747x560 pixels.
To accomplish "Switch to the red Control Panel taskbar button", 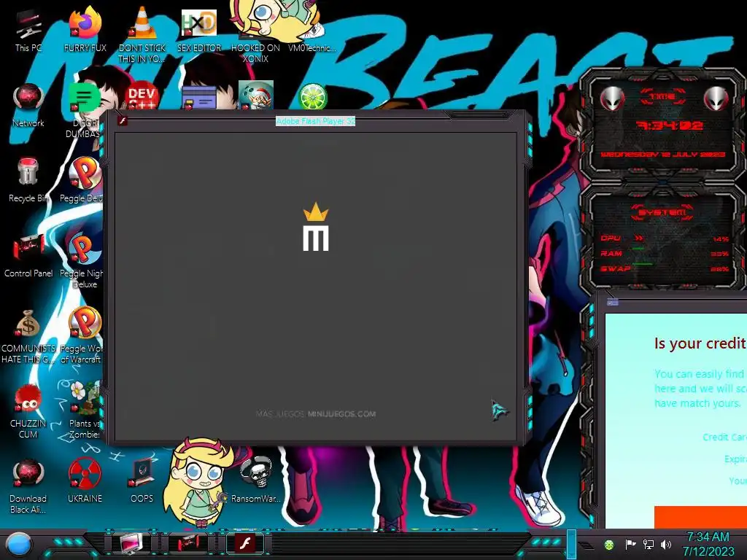I will click(x=187, y=543).
